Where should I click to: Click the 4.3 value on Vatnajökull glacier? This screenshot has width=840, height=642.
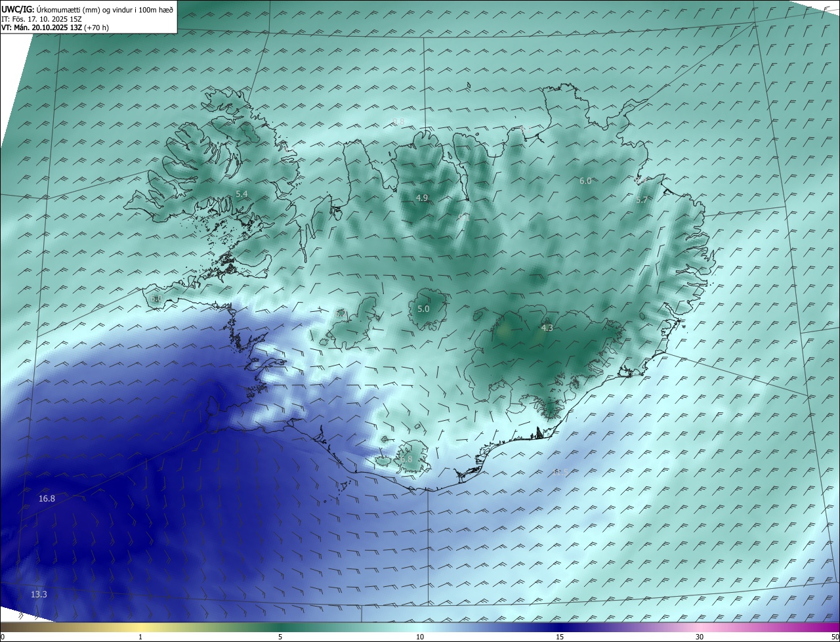pyautogui.click(x=547, y=328)
